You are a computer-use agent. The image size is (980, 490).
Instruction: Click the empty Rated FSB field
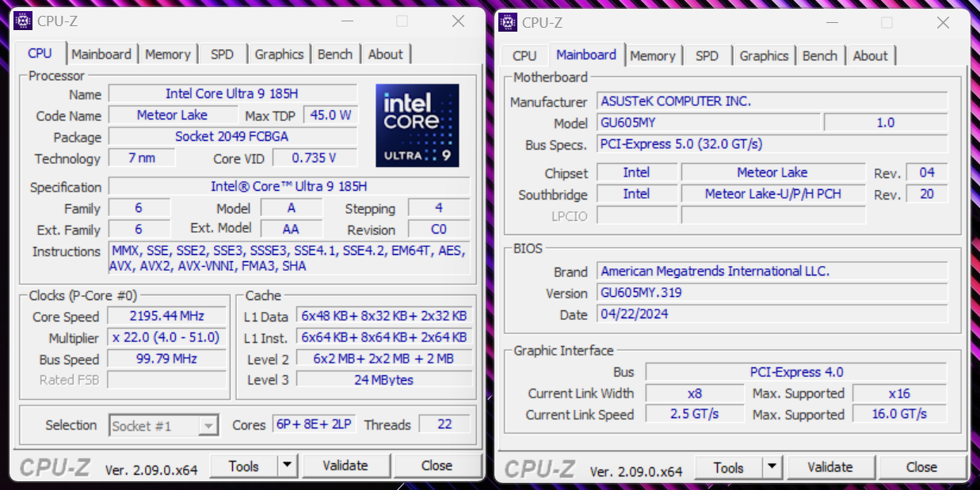tap(167, 381)
